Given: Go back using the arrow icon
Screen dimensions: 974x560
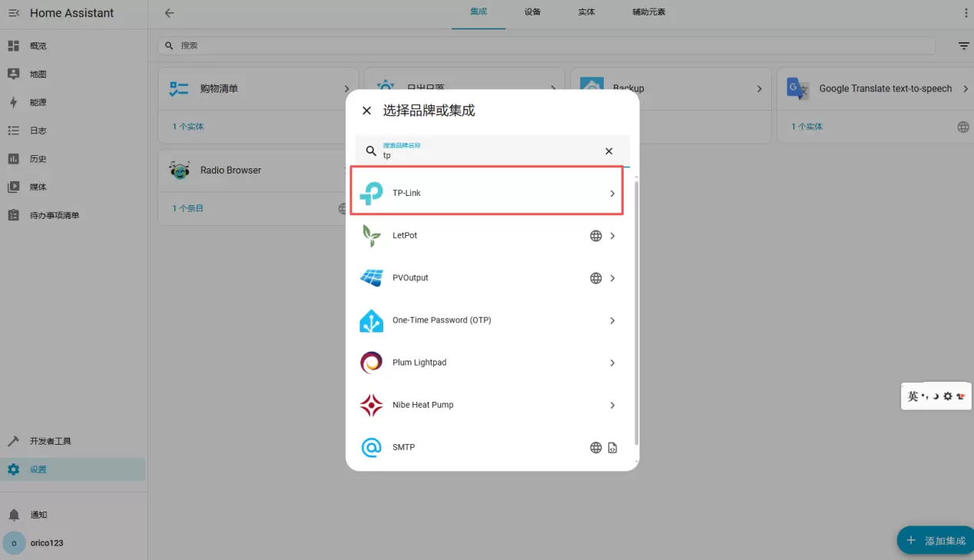Looking at the screenshot, I should pyautogui.click(x=170, y=13).
